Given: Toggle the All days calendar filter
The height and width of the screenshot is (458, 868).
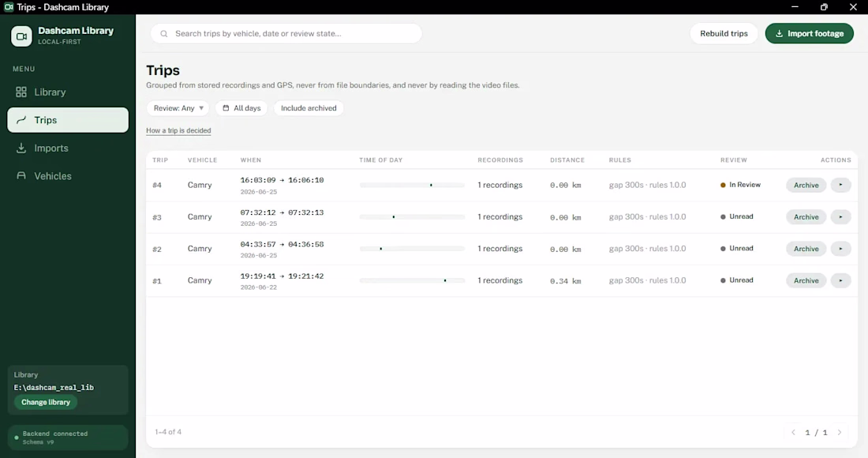Looking at the screenshot, I should (x=241, y=108).
